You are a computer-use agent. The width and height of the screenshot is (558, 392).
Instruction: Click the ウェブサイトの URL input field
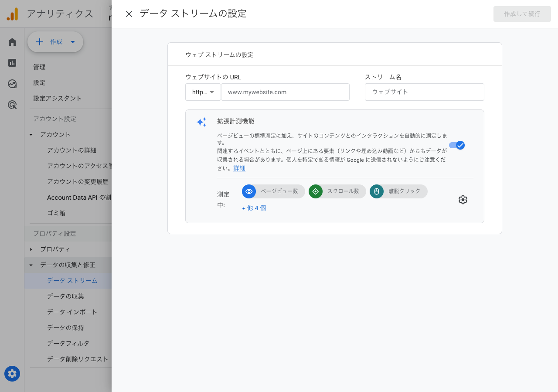(x=285, y=92)
